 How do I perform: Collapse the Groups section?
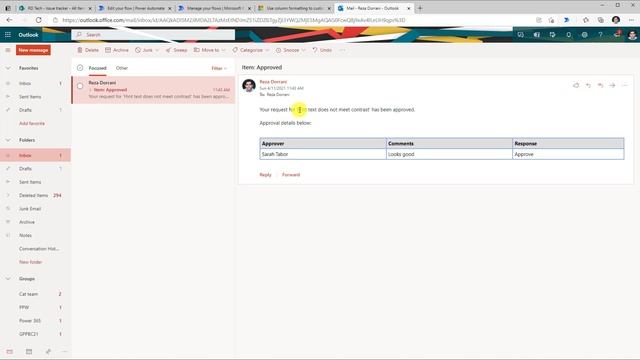(8, 279)
